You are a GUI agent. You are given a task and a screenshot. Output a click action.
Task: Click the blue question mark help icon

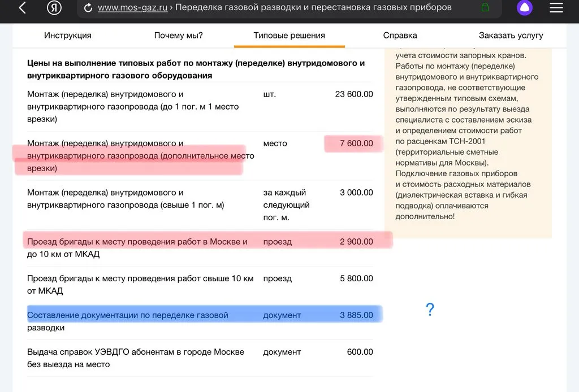pos(430,309)
